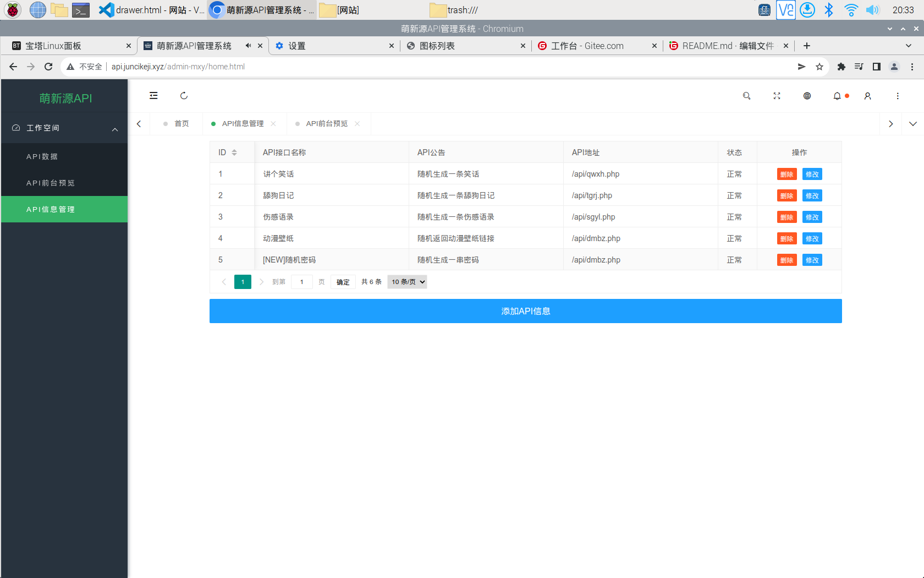Switch to the 首页 tab

pos(181,123)
